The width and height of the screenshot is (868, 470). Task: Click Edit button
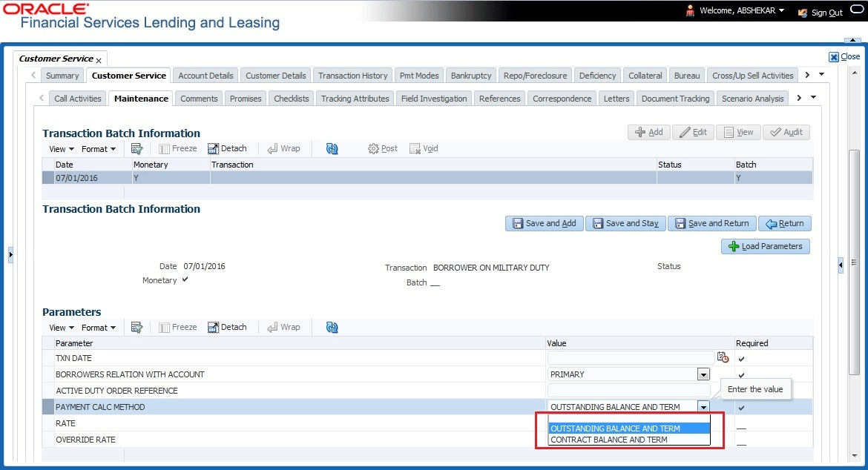click(x=693, y=132)
